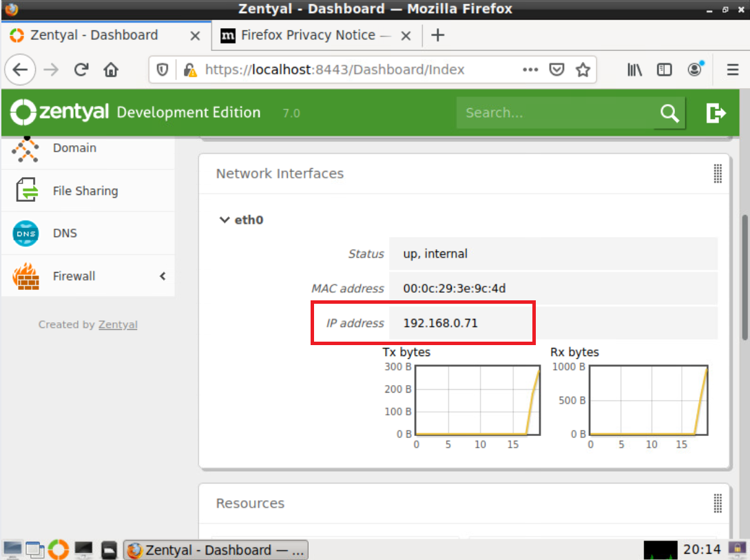Open the page actions overflow menu

pos(530,69)
